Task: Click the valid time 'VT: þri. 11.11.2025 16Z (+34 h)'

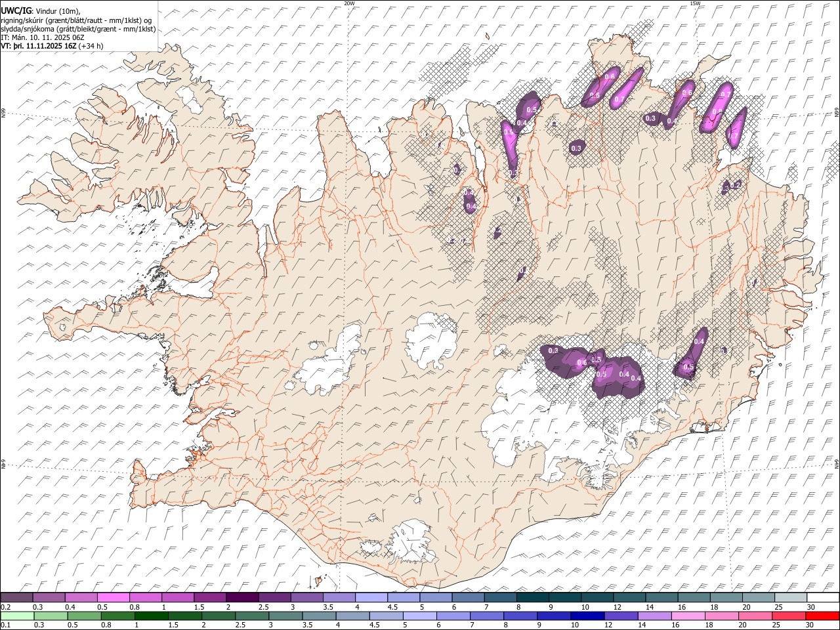Action: 52,46
